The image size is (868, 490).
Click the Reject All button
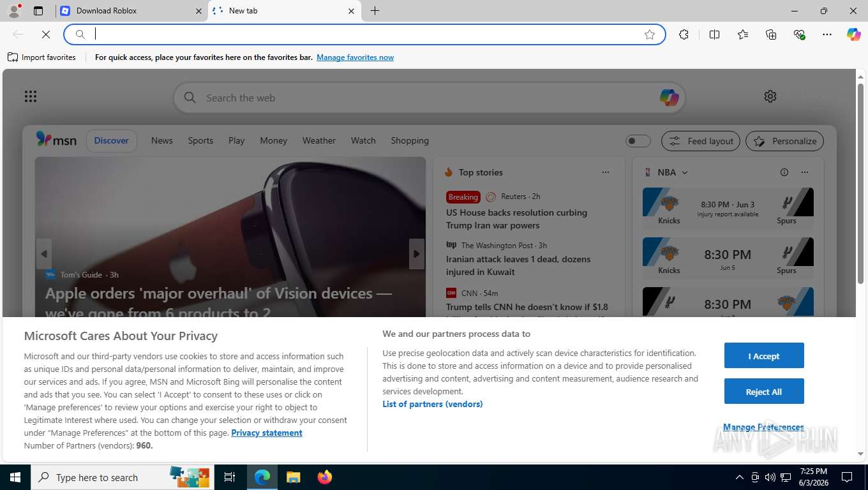[x=764, y=391]
